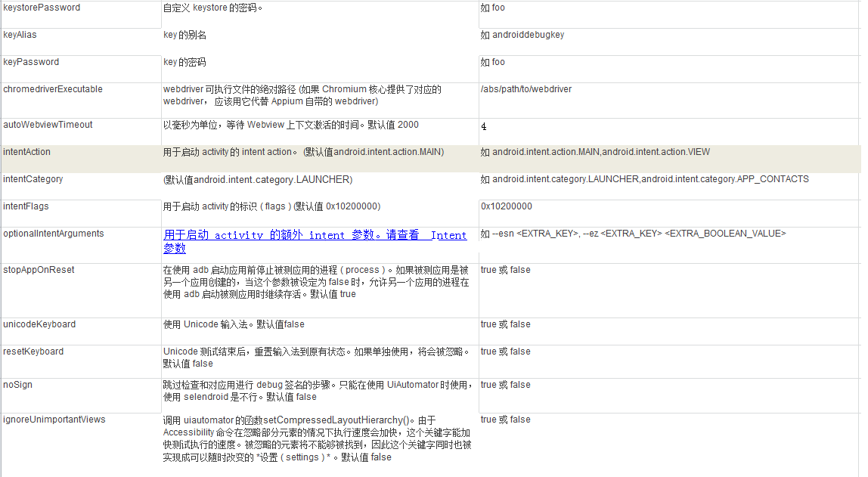This screenshot has height=477, width=868.
Task: Click the /abs/path/to/webdriver example value
Action: point(526,89)
